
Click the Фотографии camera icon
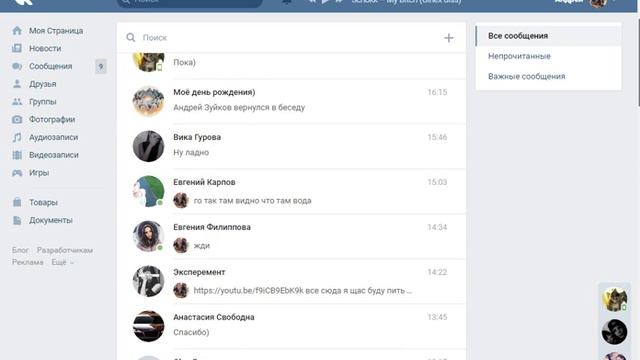[17, 119]
